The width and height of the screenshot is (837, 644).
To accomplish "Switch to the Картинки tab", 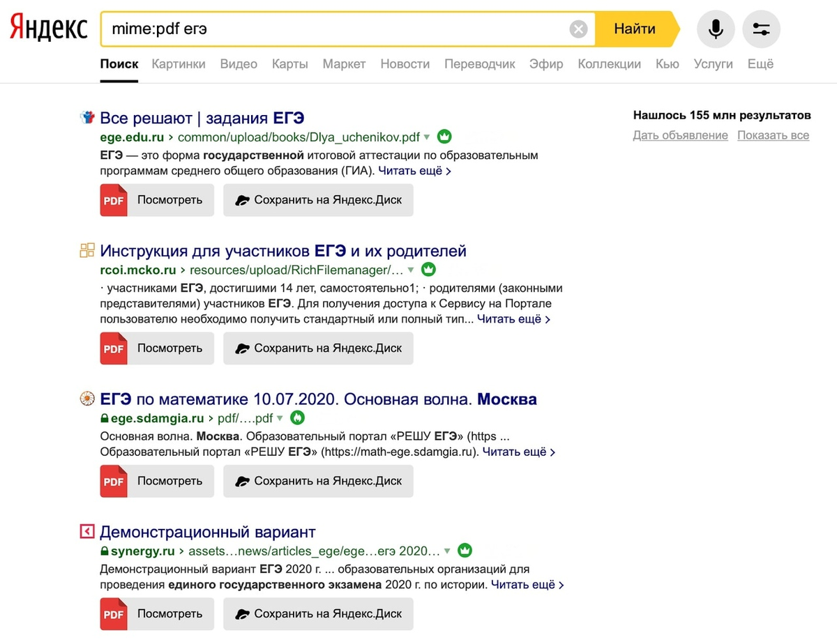I will (x=179, y=64).
